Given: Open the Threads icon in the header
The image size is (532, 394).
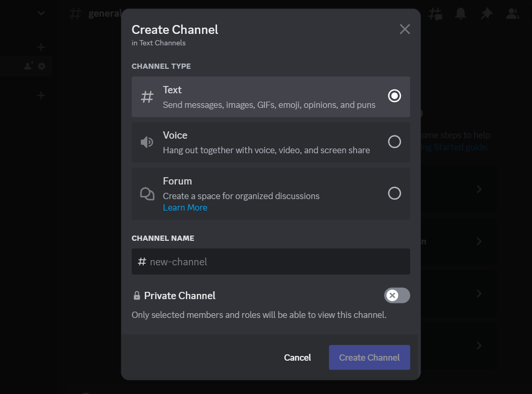Looking at the screenshot, I should coord(435,14).
